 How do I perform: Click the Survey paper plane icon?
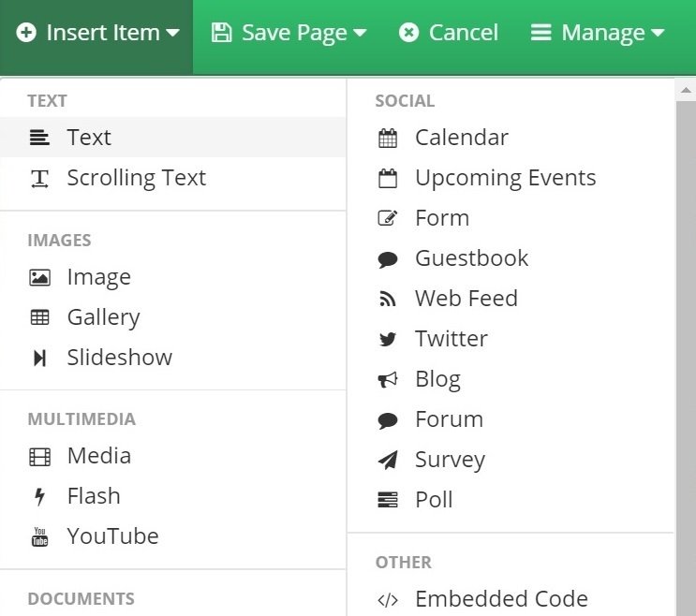click(x=388, y=460)
